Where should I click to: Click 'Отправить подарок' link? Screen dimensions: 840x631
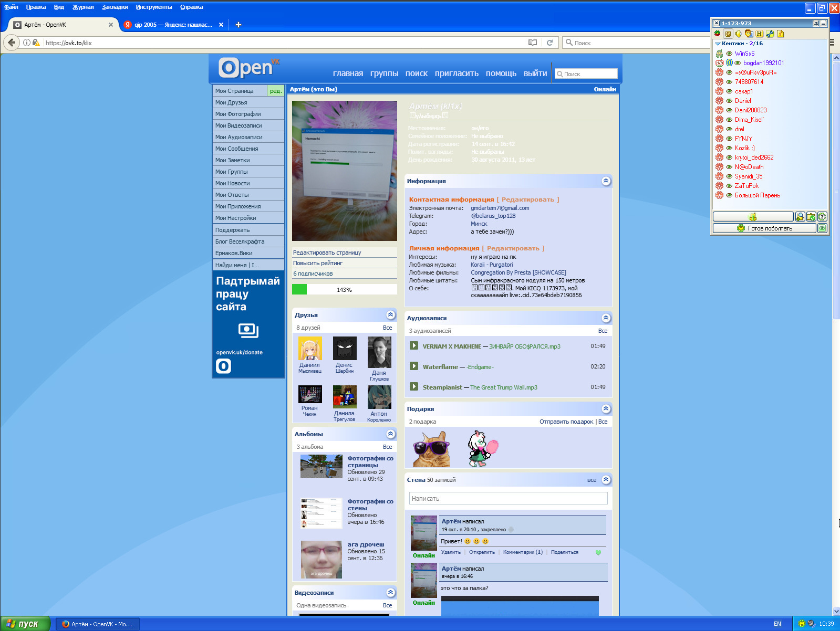tap(566, 422)
